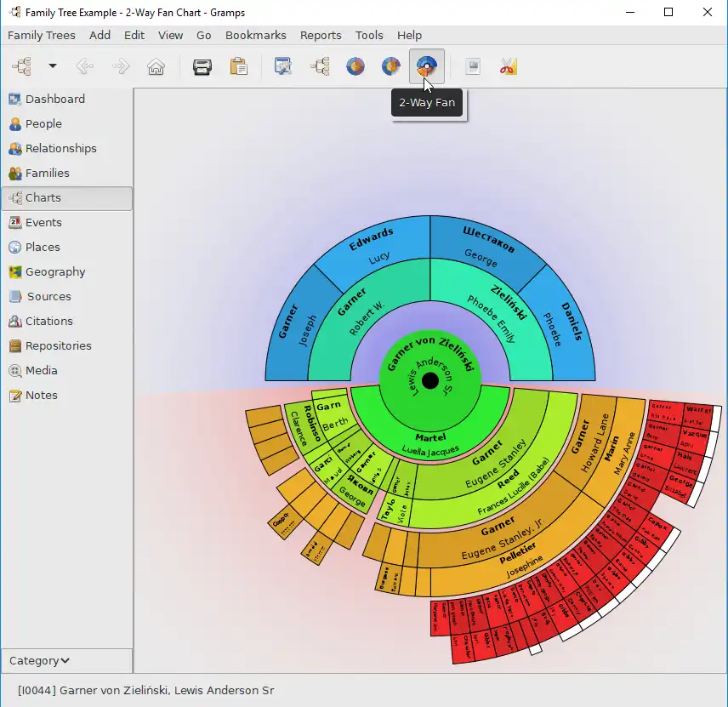
Task: Expand the Category dropdown in the sidebar
Action: (40, 660)
